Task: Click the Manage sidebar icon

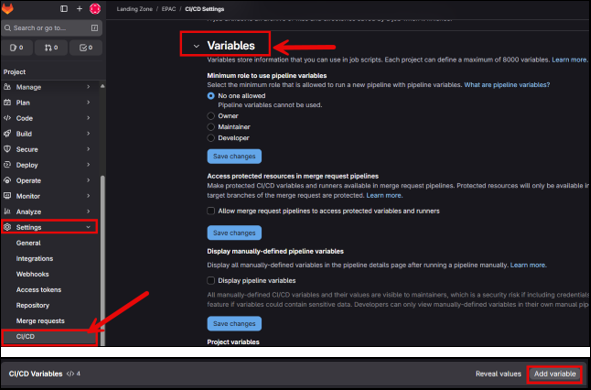Action: (x=7, y=87)
